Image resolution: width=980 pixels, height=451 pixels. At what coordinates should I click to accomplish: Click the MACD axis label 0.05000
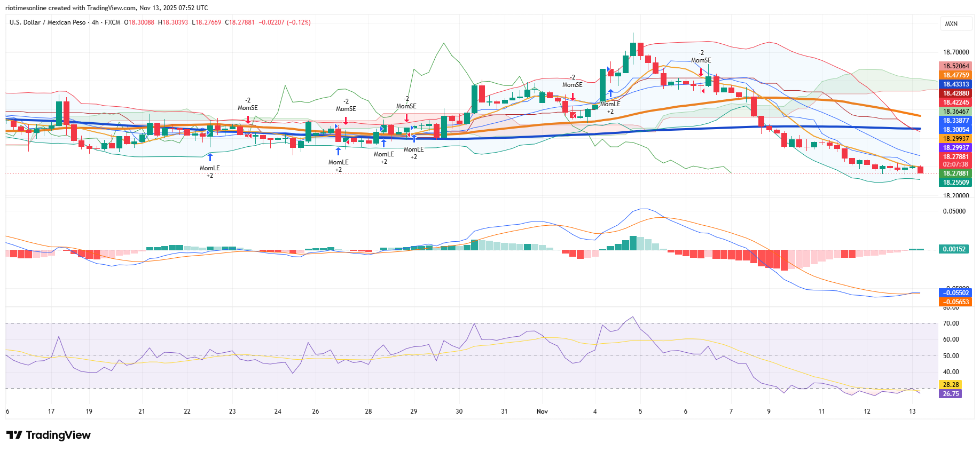pos(954,211)
